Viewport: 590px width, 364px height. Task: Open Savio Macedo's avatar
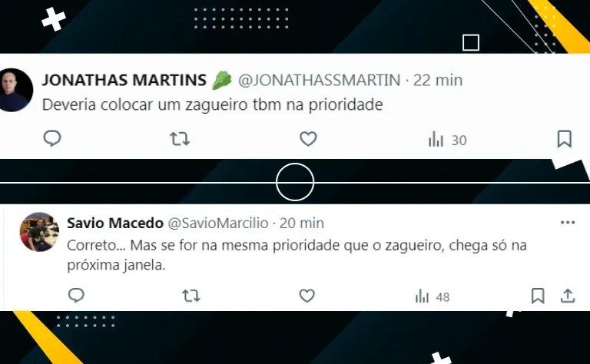point(39,232)
